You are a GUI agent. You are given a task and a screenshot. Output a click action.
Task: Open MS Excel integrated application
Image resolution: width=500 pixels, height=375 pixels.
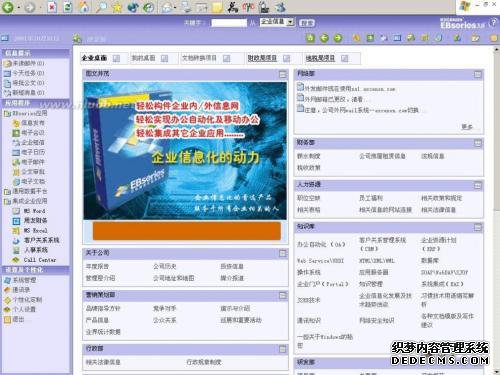coord(30,230)
